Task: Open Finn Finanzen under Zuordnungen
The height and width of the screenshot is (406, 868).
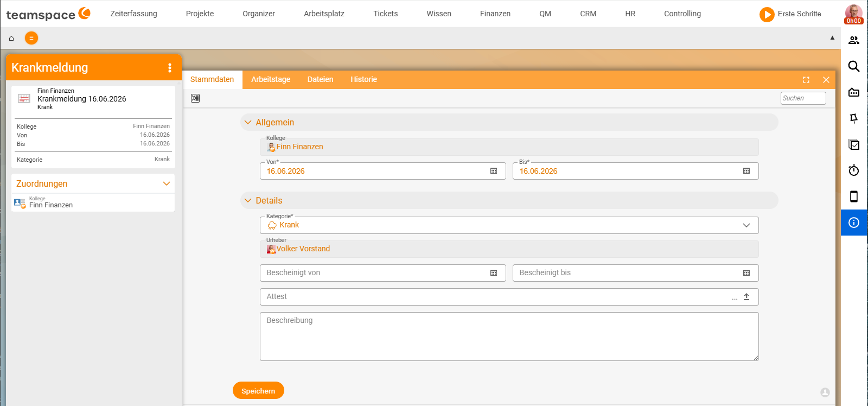Action: tap(51, 205)
